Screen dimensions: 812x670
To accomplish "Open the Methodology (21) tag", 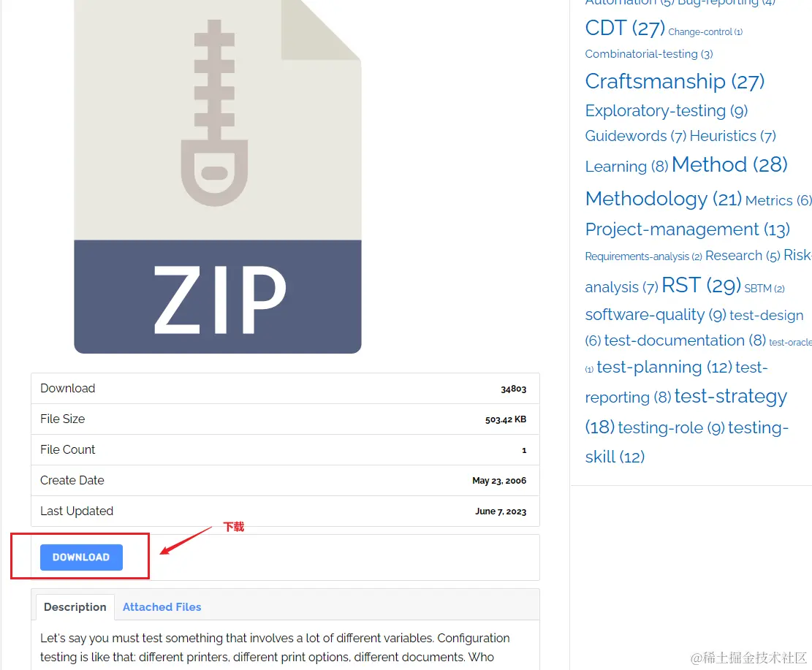I will pyautogui.click(x=663, y=199).
